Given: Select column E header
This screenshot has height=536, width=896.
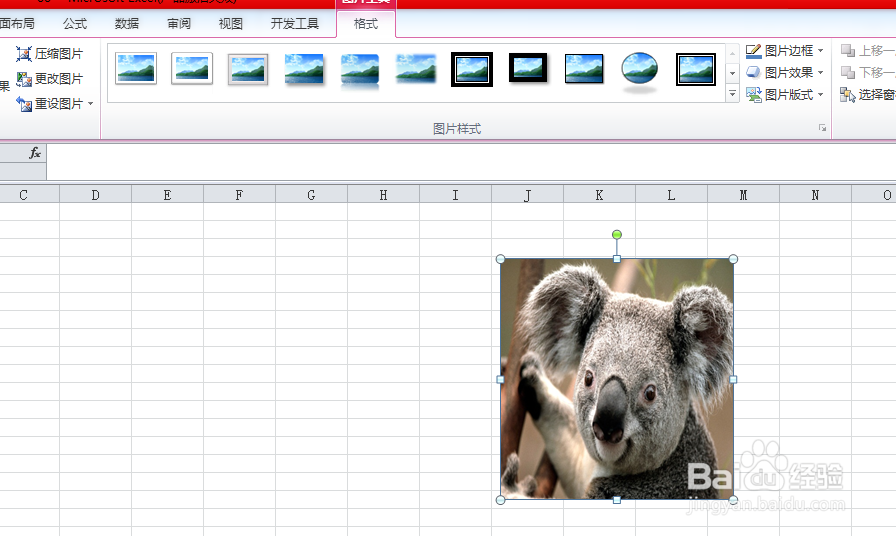Looking at the screenshot, I should pos(167,195).
